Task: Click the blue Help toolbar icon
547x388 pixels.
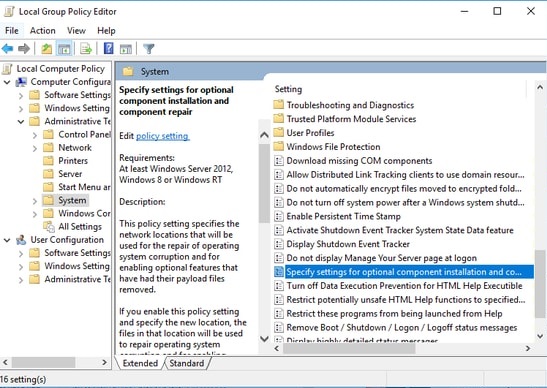Action: pos(109,48)
